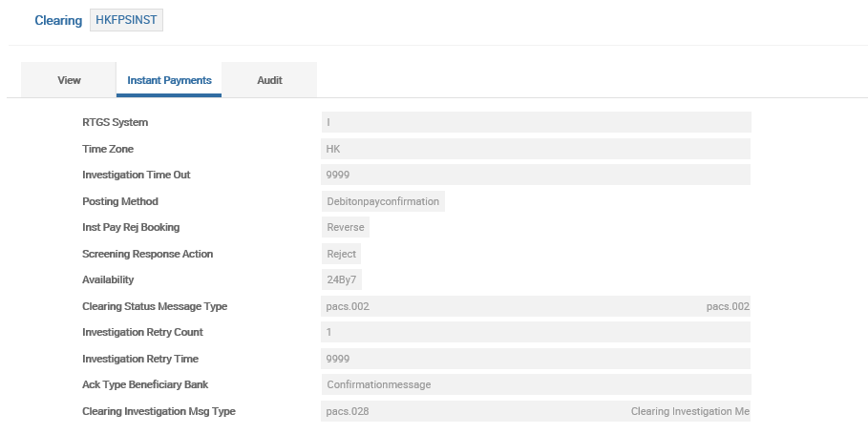Click the Investigation Retry Count field
The height and width of the screenshot is (434, 868).
click(536, 332)
